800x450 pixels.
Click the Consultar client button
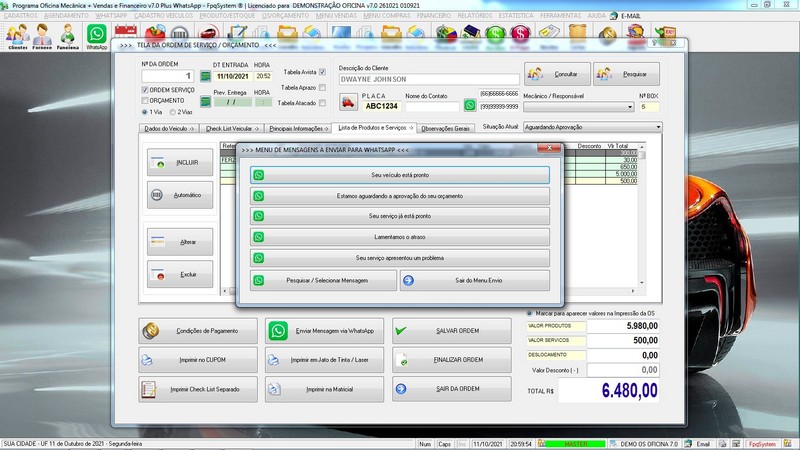coord(557,74)
